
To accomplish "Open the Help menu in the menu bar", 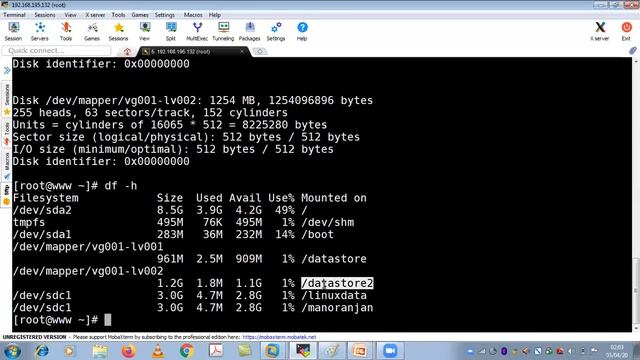I will (215, 15).
